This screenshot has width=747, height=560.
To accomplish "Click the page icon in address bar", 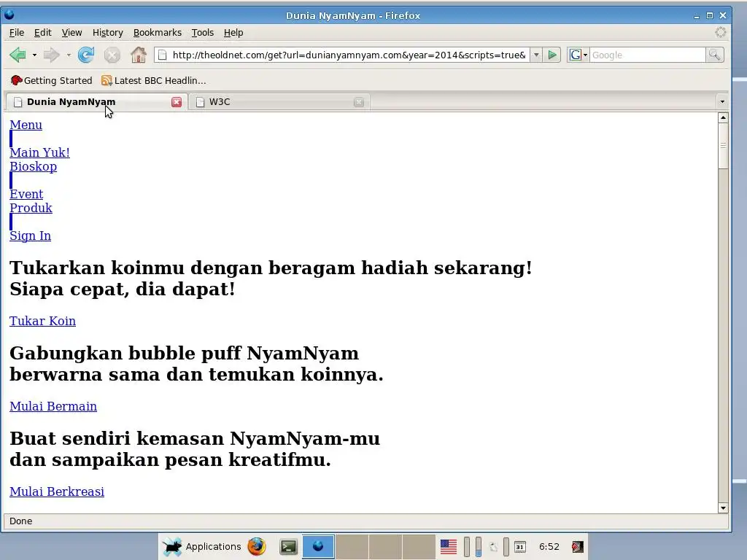I will [163, 55].
